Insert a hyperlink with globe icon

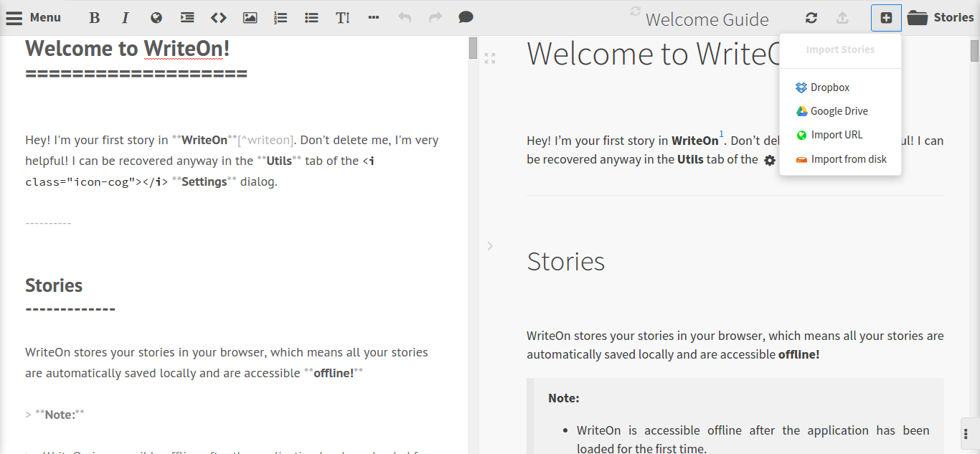pos(156,18)
